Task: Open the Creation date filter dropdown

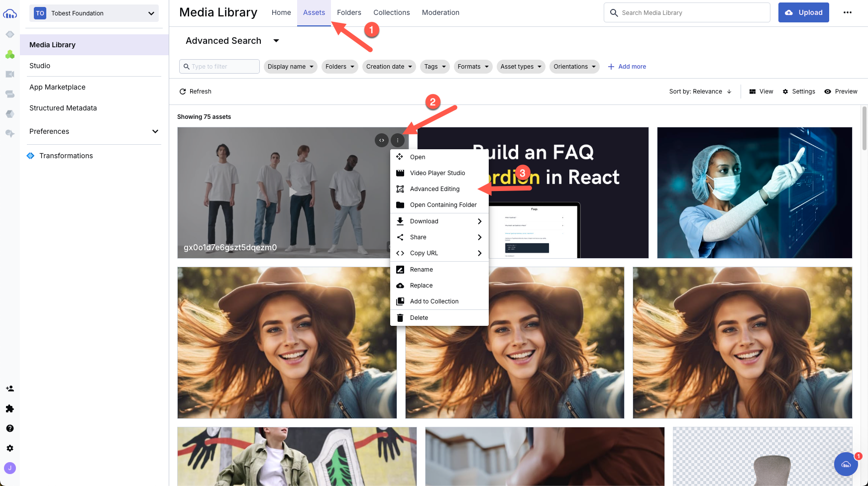Action: (389, 67)
